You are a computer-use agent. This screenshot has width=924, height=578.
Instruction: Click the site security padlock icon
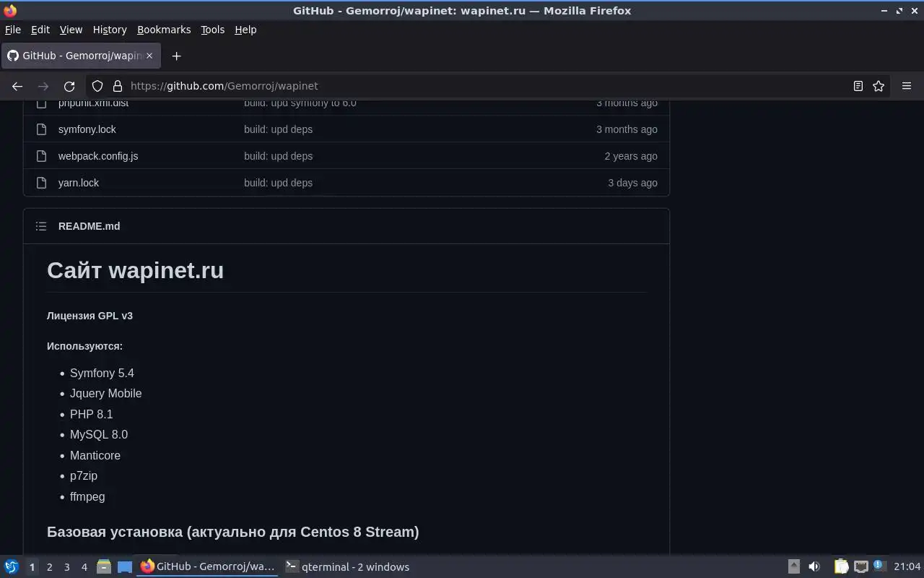point(118,86)
